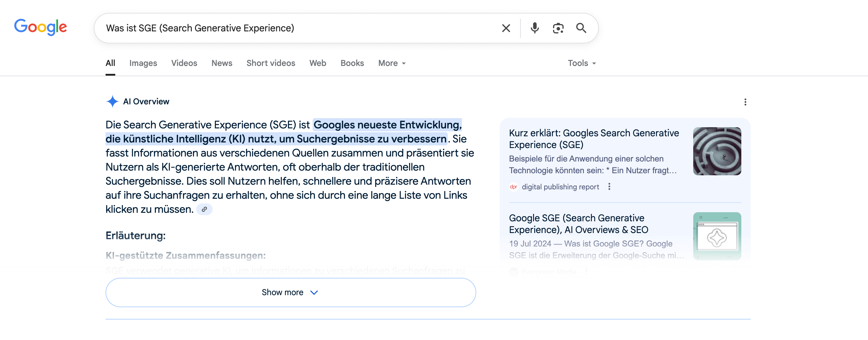868x340 pixels.
Task: Click the AI Overview sparkle icon
Action: tap(112, 101)
